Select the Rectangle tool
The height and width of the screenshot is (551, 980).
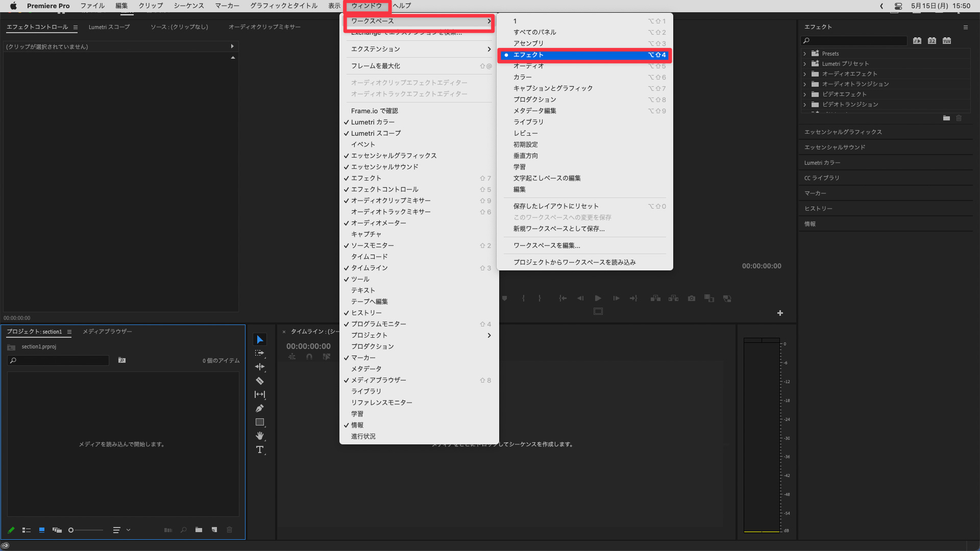[260, 422]
